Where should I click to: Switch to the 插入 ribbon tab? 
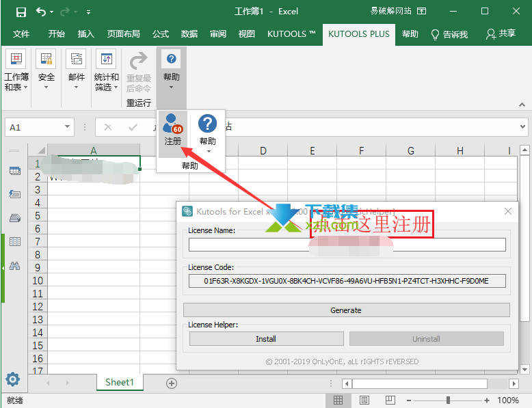86,34
